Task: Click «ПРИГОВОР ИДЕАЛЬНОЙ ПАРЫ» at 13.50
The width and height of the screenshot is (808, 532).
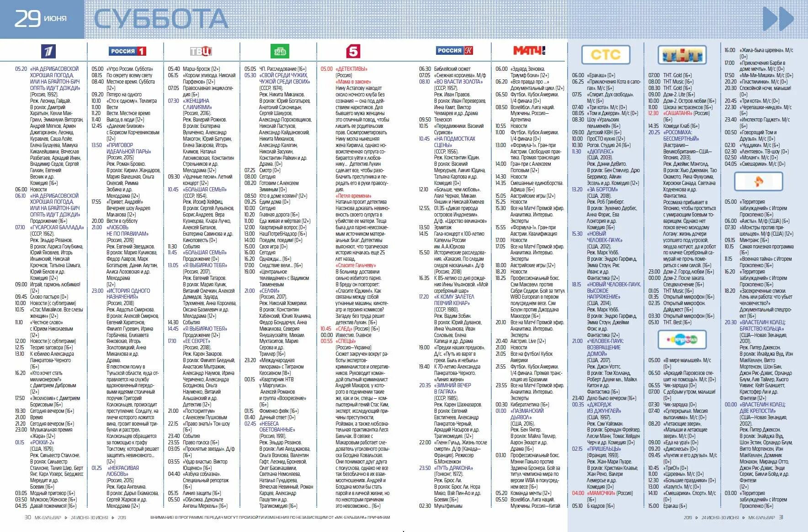Action: [x=129, y=148]
